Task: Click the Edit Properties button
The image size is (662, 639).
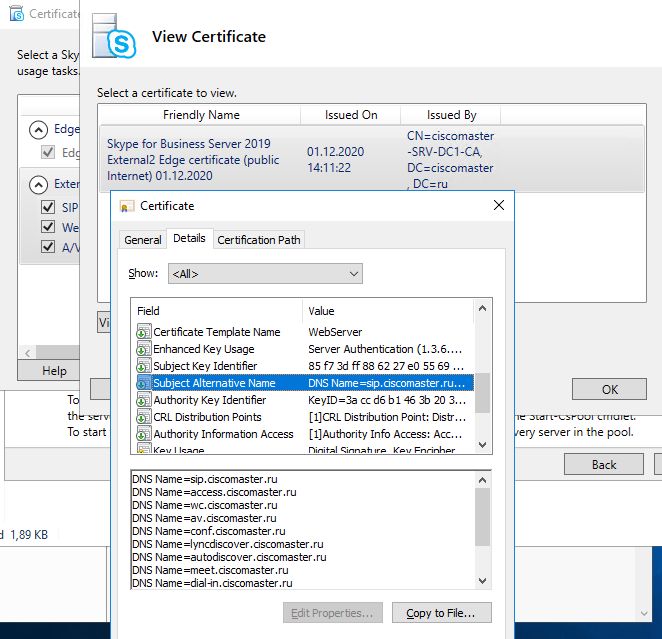Action: [333, 613]
